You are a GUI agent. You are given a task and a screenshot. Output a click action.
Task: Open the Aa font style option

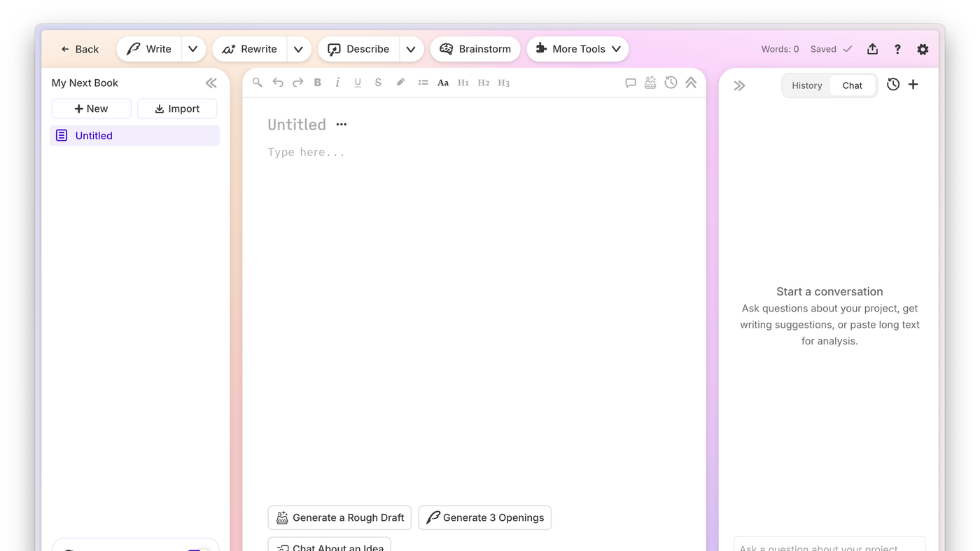[x=443, y=83]
